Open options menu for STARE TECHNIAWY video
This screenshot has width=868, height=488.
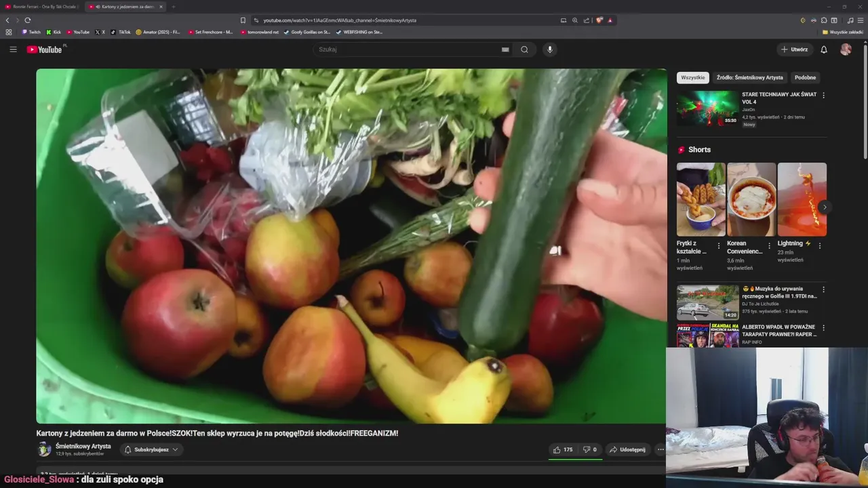[x=824, y=96]
